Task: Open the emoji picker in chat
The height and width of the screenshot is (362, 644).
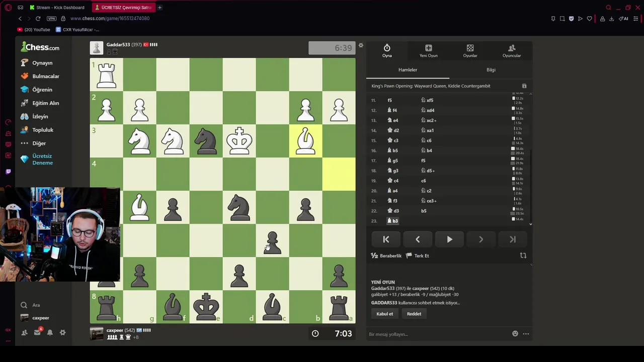Action: point(515,334)
